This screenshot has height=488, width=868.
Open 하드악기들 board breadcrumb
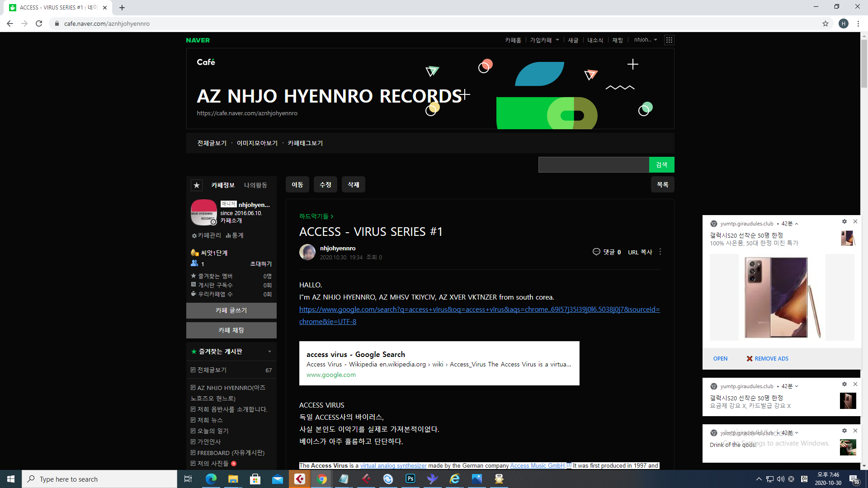pyautogui.click(x=316, y=216)
